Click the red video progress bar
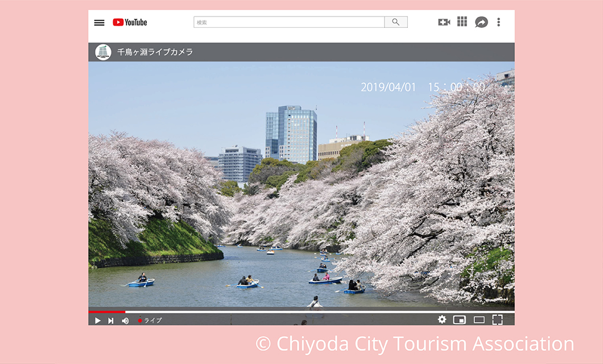 (x=107, y=312)
